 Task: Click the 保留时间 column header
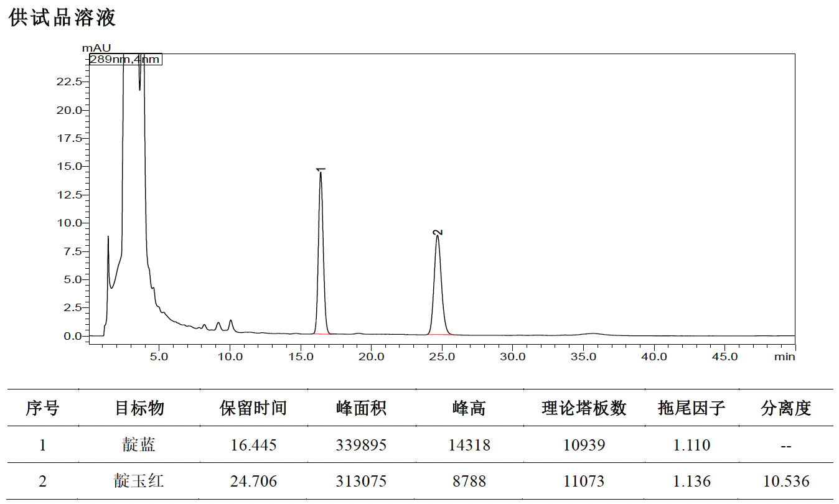coord(253,408)
